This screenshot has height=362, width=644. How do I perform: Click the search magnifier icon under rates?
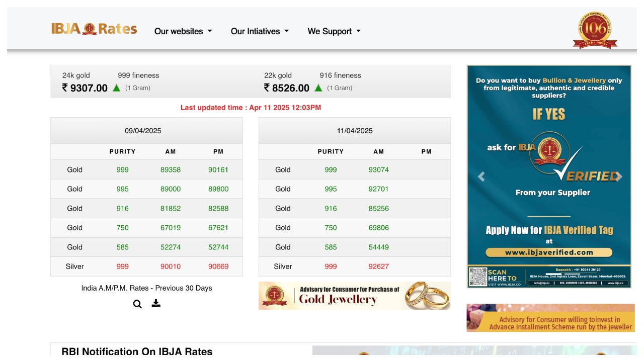[x=137, y=304]
